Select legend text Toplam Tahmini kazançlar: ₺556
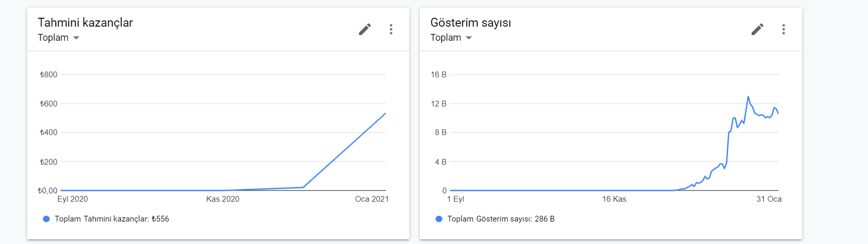The image size is (868, 244). pos(112,219)
